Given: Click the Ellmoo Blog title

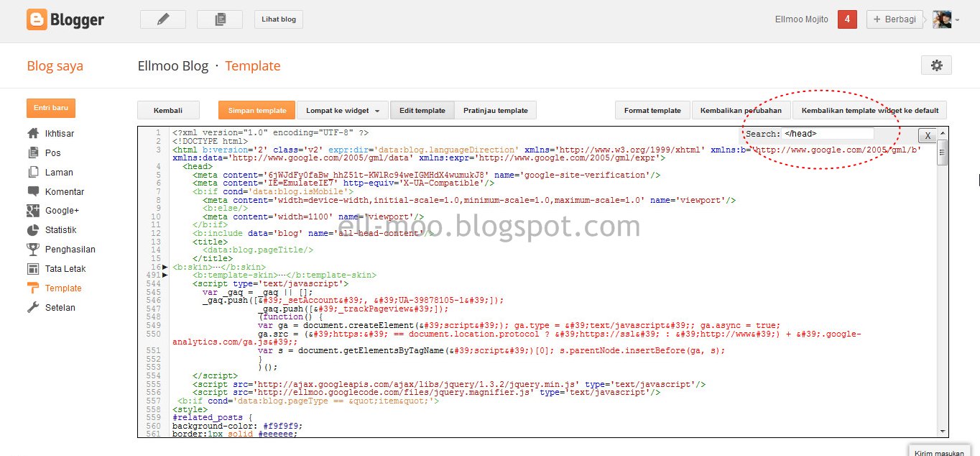Looking at the screenshot, I should [x=173, y=66].
